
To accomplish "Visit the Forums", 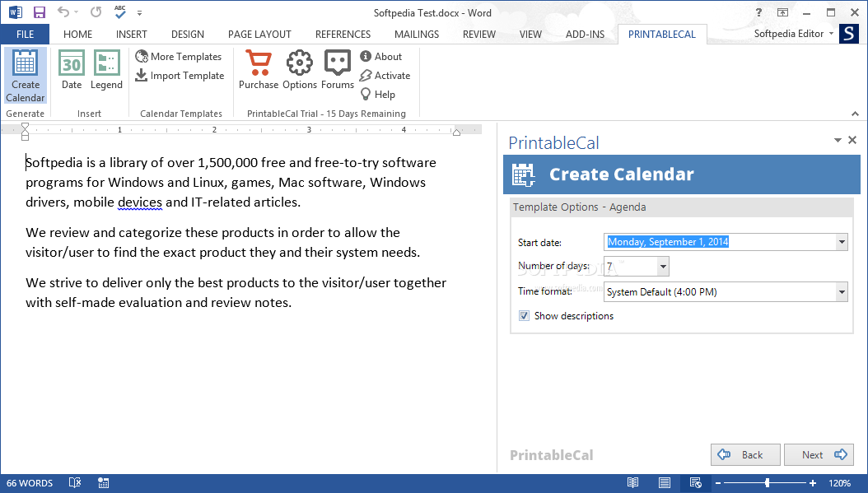I will [337, 70].
